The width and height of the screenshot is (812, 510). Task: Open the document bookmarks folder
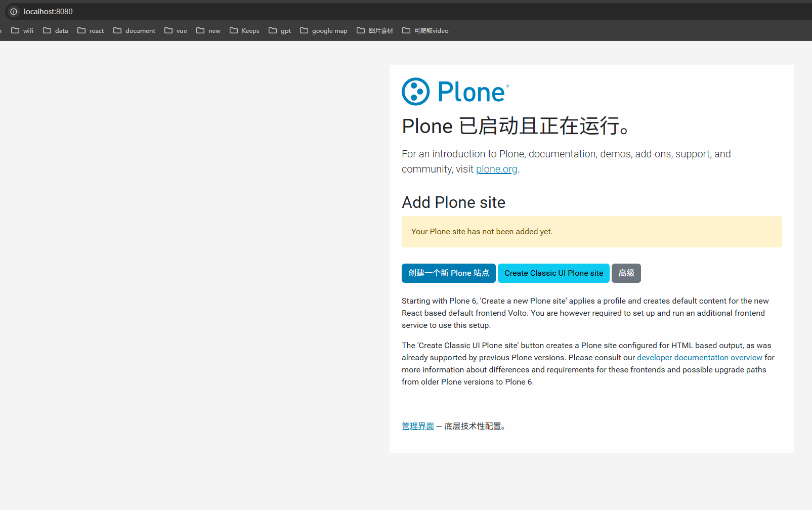135,30
